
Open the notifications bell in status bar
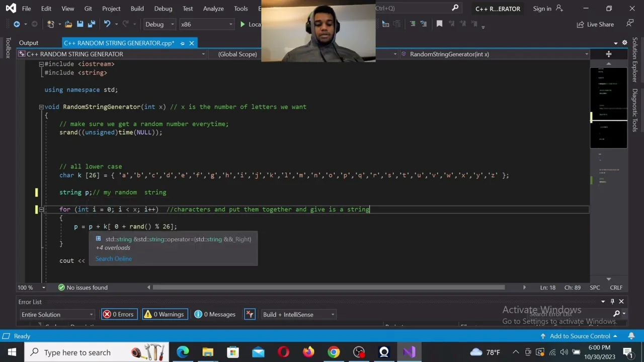(x=631, y=336)
